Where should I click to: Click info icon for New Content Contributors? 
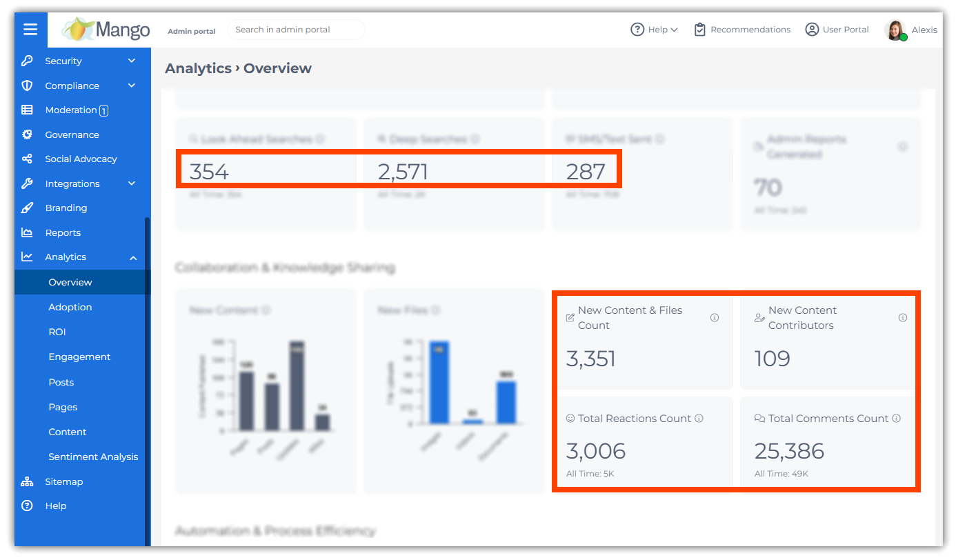click(x=902, y=318)
